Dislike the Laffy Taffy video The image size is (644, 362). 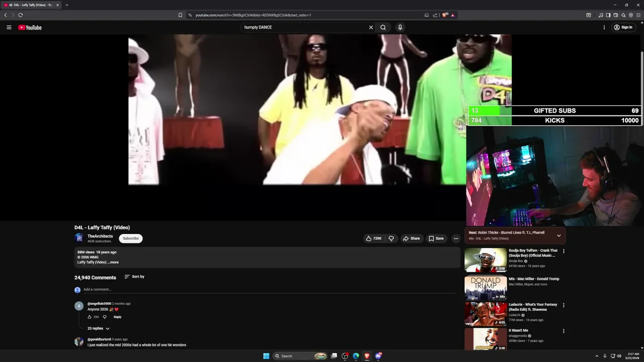tap(391, 238)
